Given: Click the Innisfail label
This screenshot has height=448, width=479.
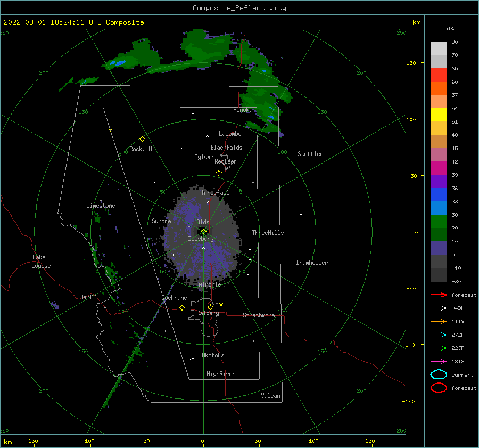Looking at the screenshot, I should coord(215,193).
